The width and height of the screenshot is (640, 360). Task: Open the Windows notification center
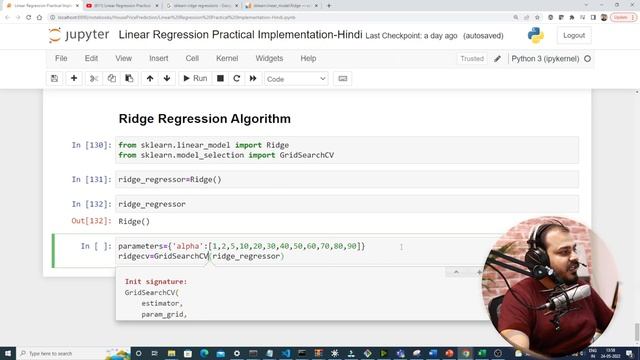tap(629, 353)
